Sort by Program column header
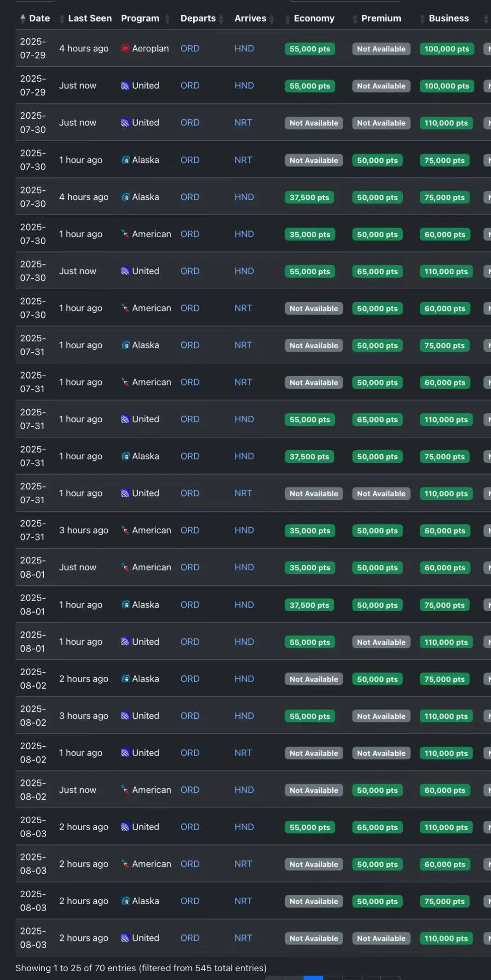Screen dimensions: 491x980 [x=140, y=18]
